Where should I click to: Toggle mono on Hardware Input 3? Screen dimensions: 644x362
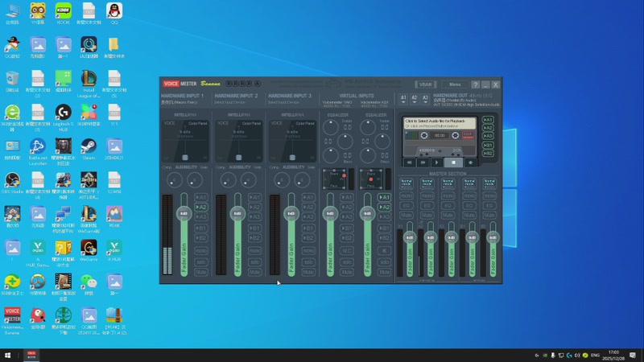pyautogui.click(x=308, y=250)
